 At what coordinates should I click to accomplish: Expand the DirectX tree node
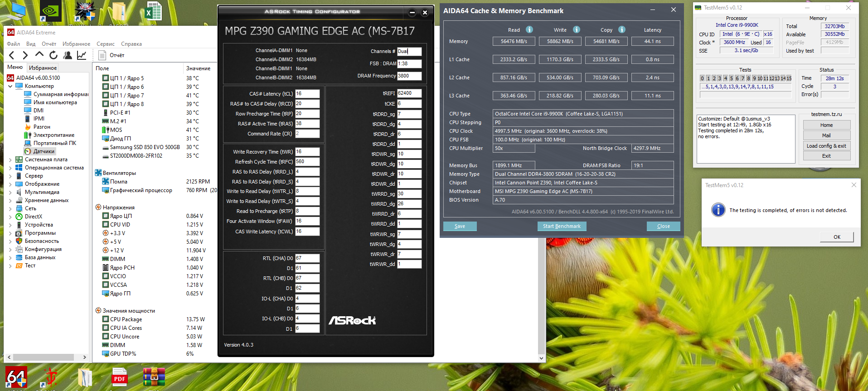(x=10, y=217)
